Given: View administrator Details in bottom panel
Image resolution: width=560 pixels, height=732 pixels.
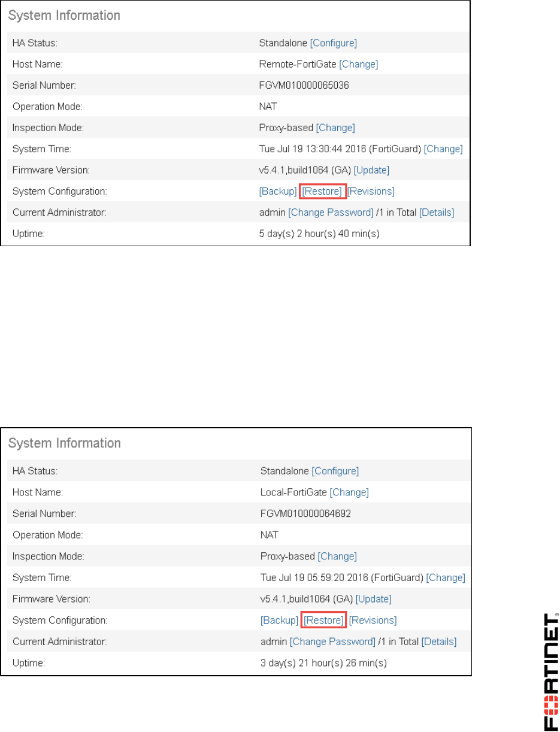Looking at the screenshot, I should coord(439,642).
